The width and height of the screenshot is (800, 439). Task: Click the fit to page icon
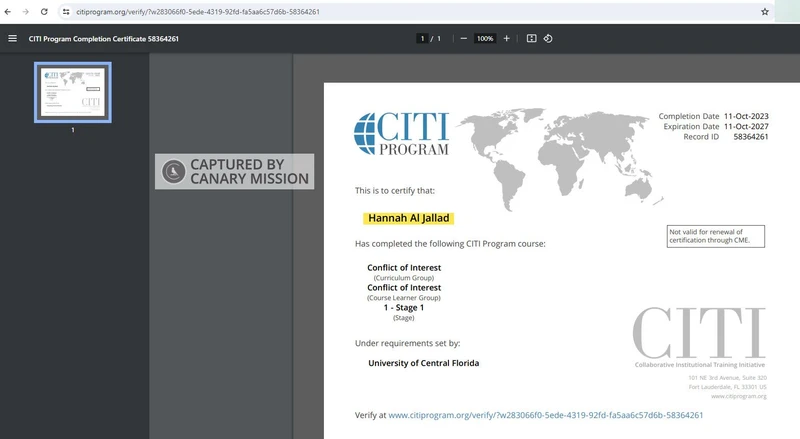click(x=532, y=38)
